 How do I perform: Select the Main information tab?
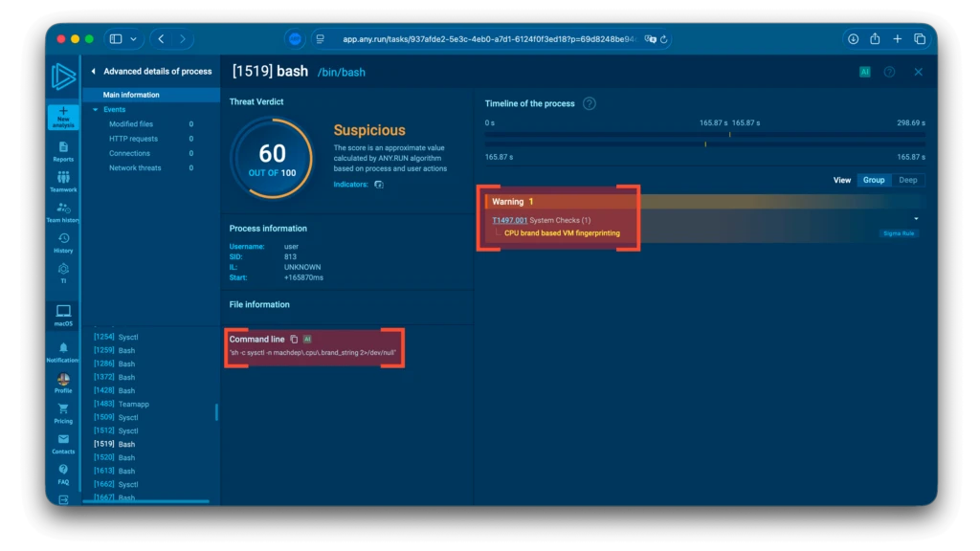[131, 95]
